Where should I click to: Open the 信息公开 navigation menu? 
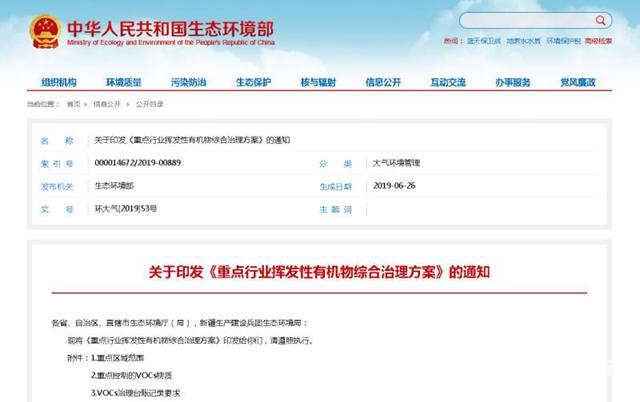click(x=383, y=82)
